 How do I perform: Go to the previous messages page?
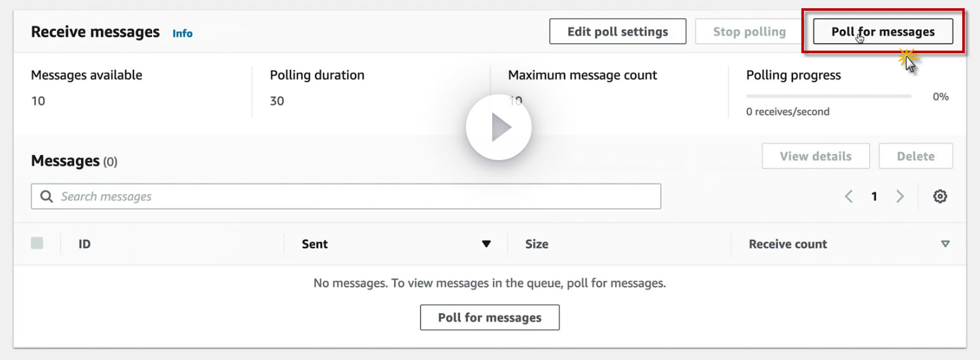(849, 197)
